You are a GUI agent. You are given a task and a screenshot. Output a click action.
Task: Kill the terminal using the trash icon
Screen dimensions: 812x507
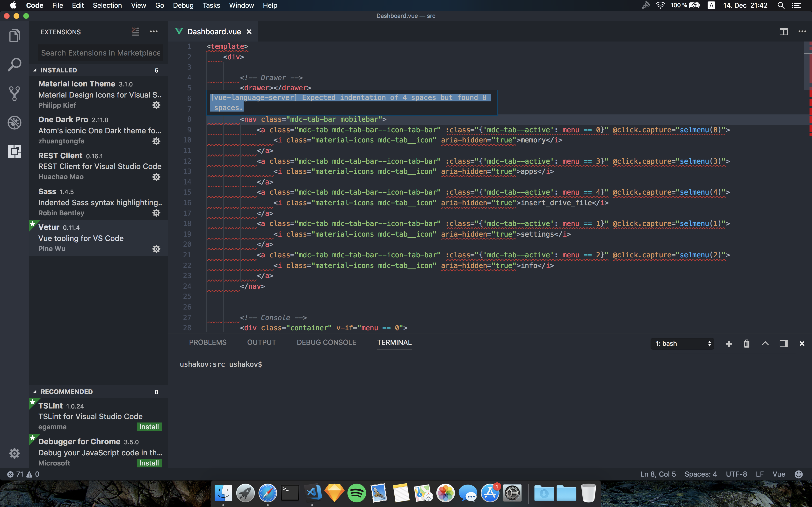tap(747, 343)
